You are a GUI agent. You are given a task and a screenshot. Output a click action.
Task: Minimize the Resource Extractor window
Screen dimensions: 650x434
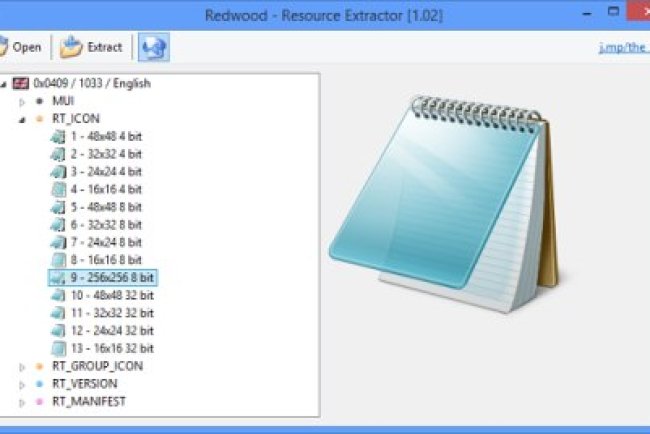pyautogui.click(x=587, y=14)
